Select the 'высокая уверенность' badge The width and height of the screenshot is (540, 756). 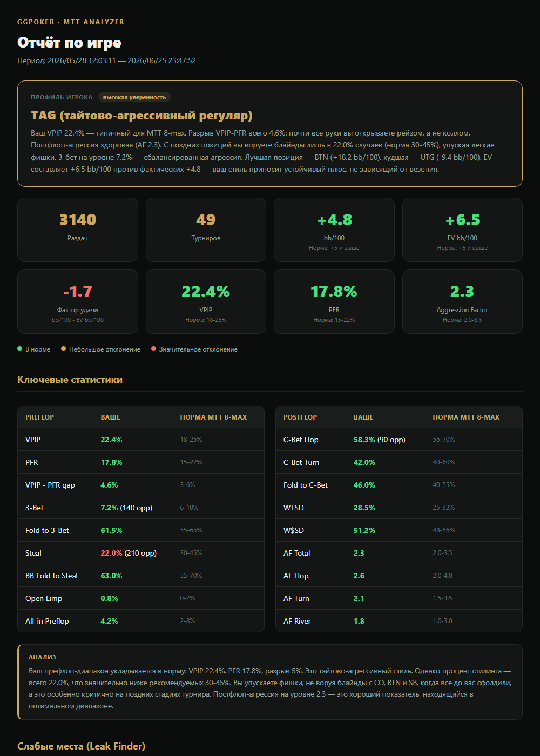pos(134,97)
